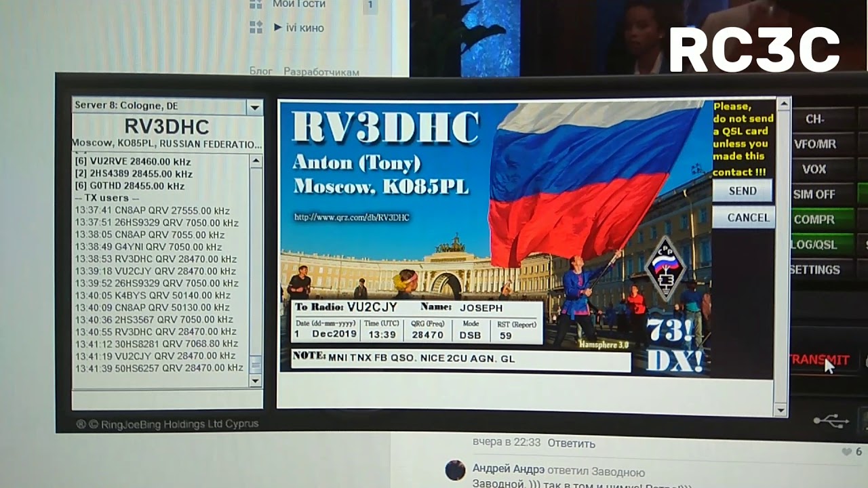Switch VFO/MR mode
Screen dimensions: 868x488
[x=814, y=144]
